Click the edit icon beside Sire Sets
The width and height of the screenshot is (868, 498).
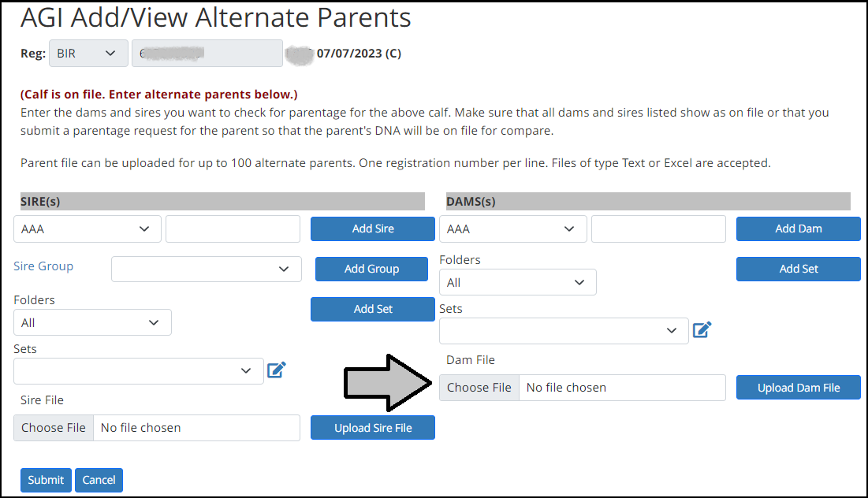coord(277,370)
